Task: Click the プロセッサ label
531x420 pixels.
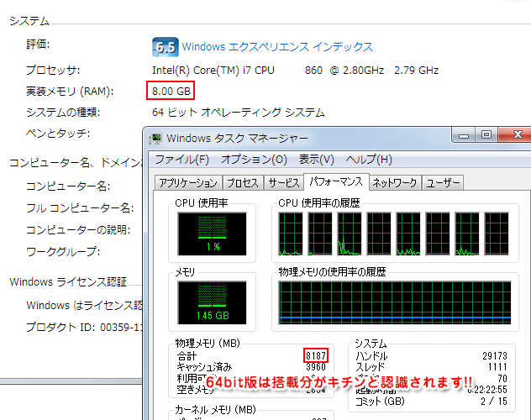Action: (53, 71)
